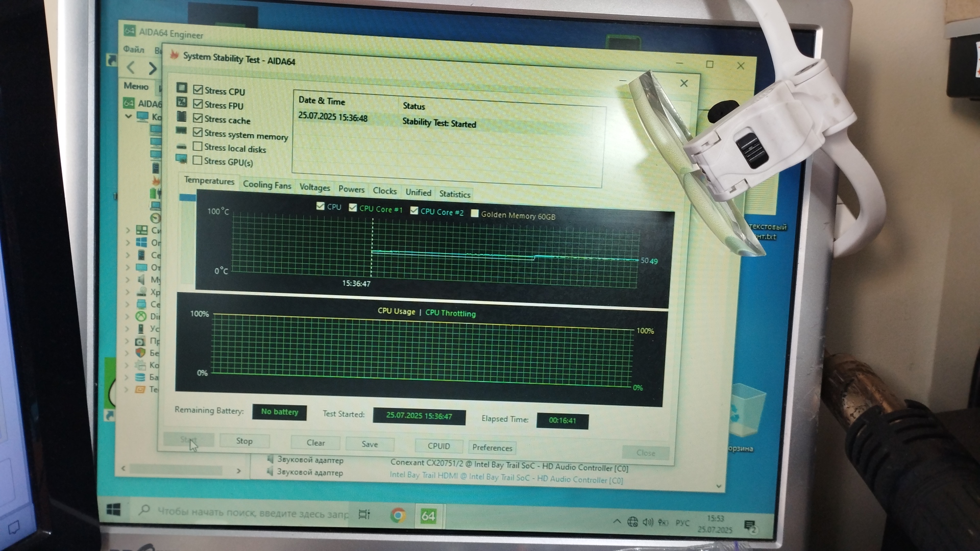Collapse the computer tree node chevron

coord(129,116)
